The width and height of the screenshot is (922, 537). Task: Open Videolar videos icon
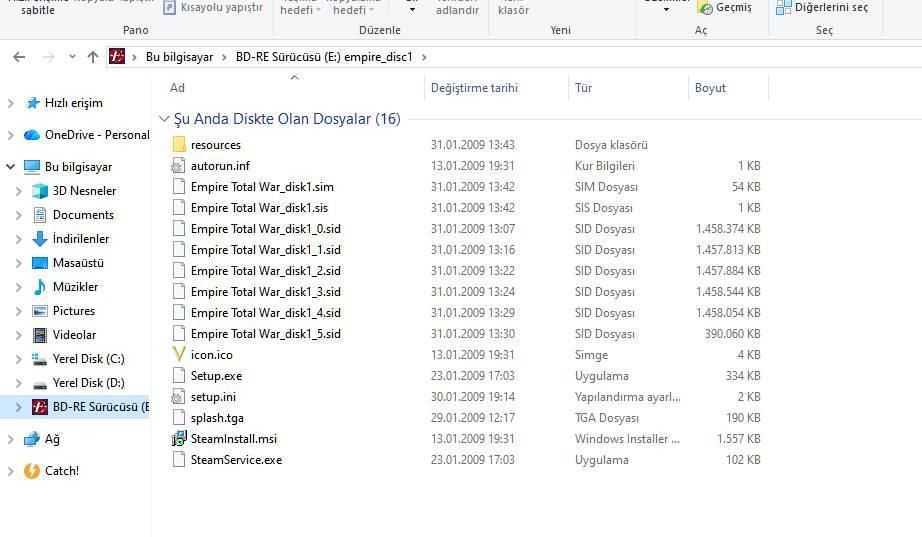coord(39,335)
